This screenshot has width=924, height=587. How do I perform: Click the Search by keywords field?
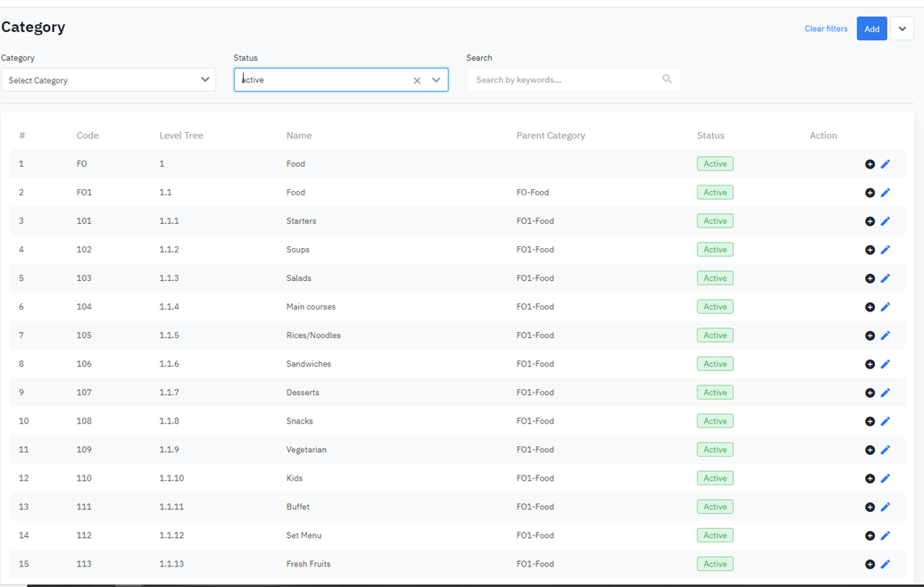point(564,80)
